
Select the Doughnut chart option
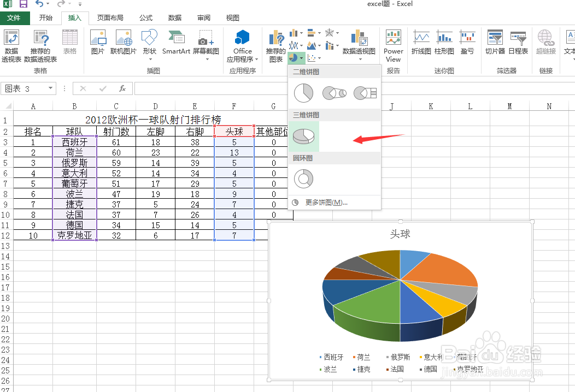click(304, 179)
